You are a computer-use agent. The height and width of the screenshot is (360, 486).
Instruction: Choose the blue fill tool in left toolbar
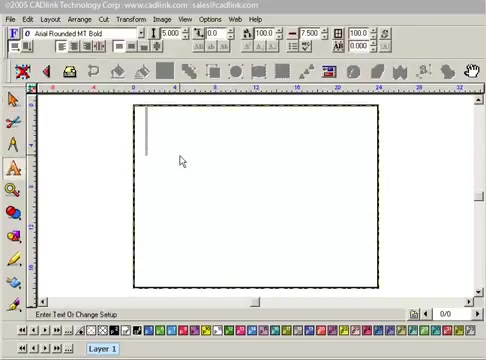[x=14, y=283]
